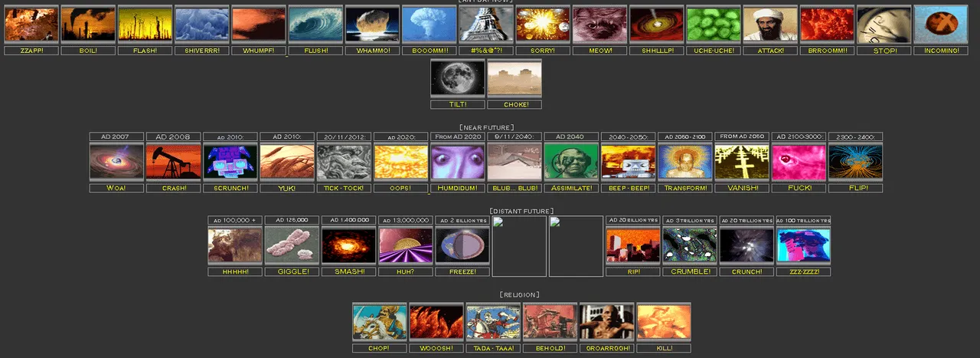Click the WOA! caption under AD 2007
The height and width of the screenshot is (358, 980).
coord(116,188)
